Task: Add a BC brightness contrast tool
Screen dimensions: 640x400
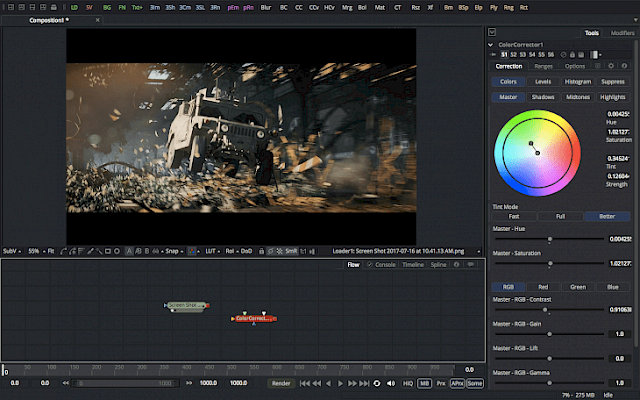Action: pos(284,6)
